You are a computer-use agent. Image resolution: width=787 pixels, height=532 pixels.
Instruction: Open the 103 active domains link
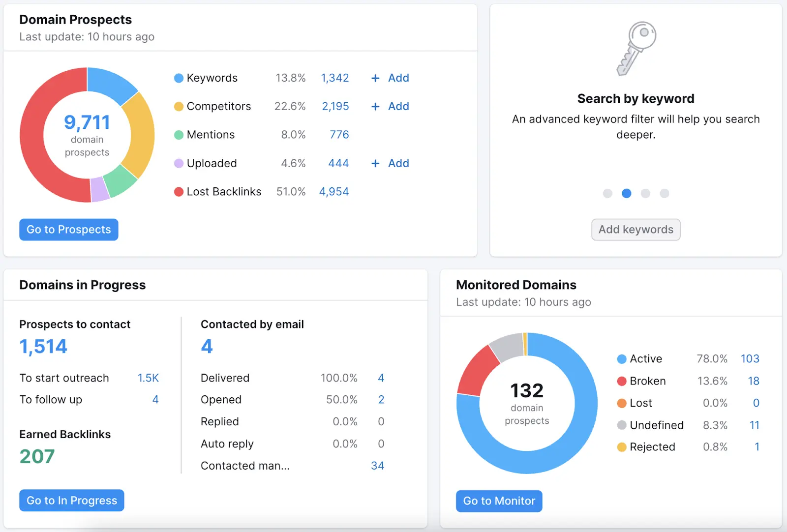tap(750, 359)
